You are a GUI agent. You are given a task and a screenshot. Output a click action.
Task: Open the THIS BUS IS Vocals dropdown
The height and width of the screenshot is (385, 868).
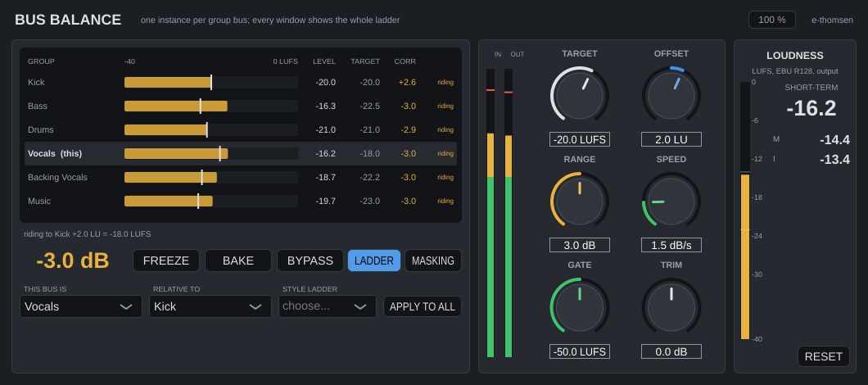(81, 306)
